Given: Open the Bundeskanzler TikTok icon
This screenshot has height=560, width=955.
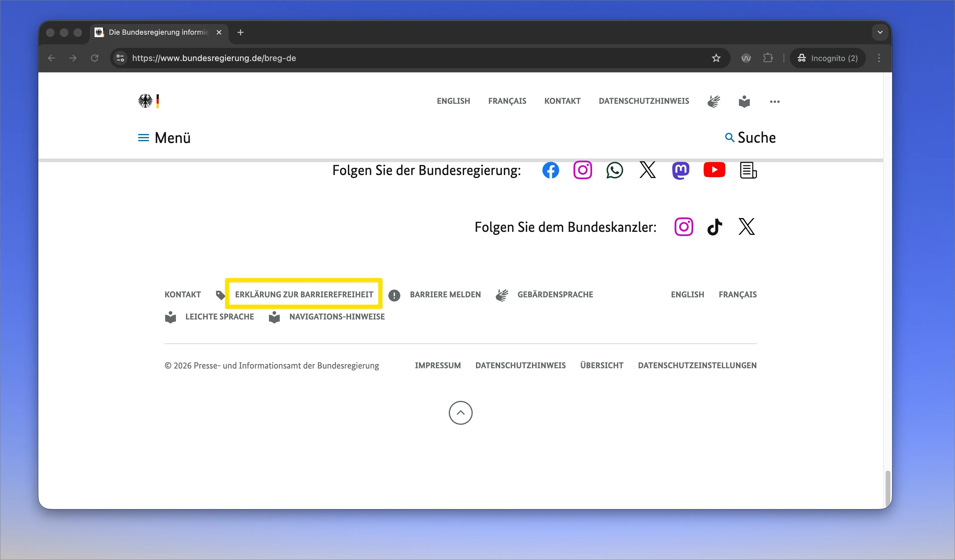Looking at the screenshot, I should (x=715, y=226).
